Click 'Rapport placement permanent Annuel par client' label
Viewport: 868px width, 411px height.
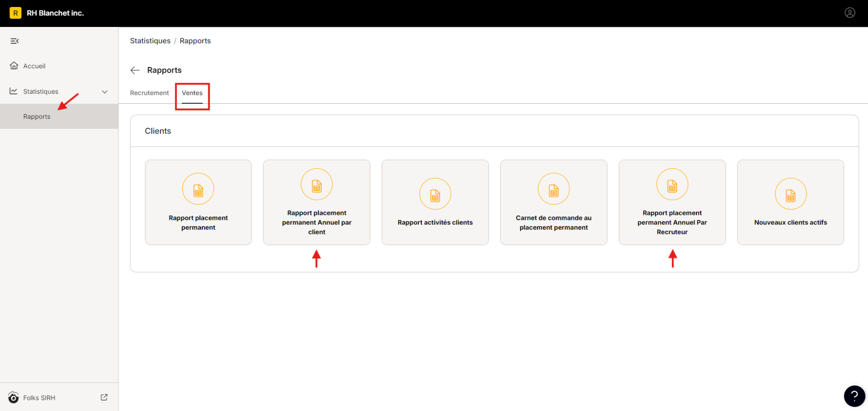(x=317, y=222)
